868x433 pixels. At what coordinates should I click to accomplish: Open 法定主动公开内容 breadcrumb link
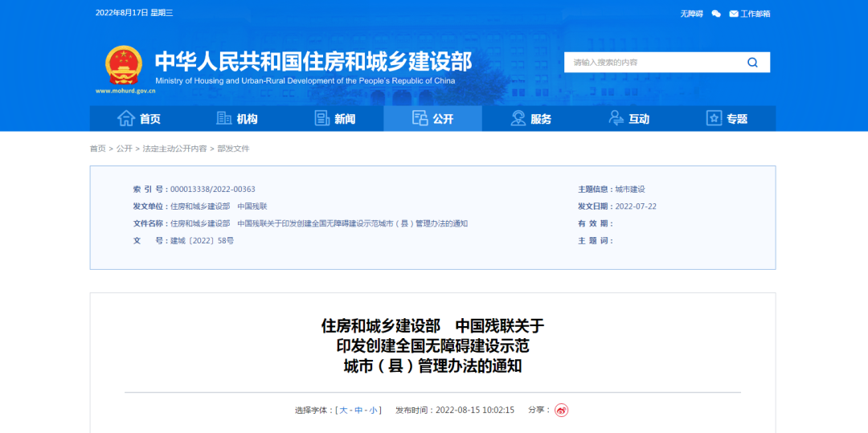174,149
